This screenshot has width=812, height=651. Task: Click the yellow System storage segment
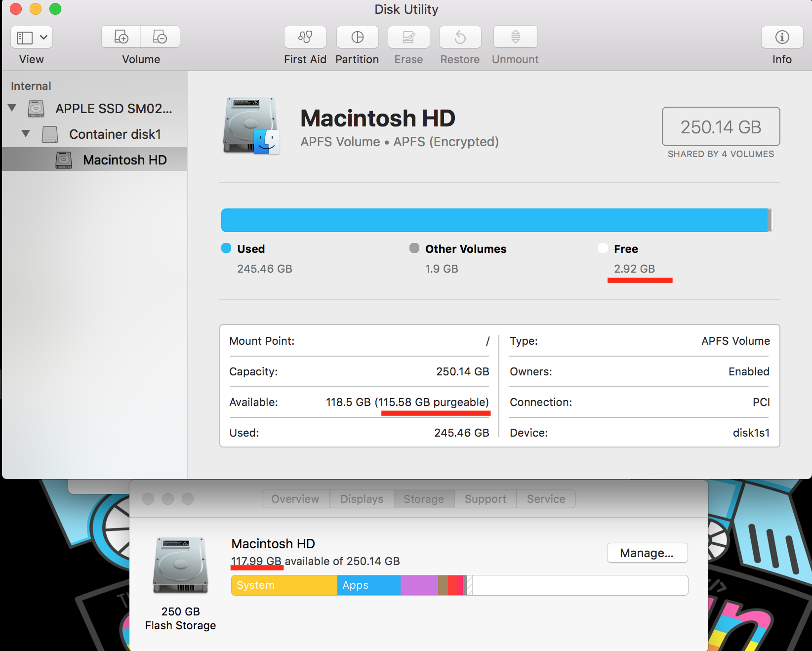click(284, 585)
